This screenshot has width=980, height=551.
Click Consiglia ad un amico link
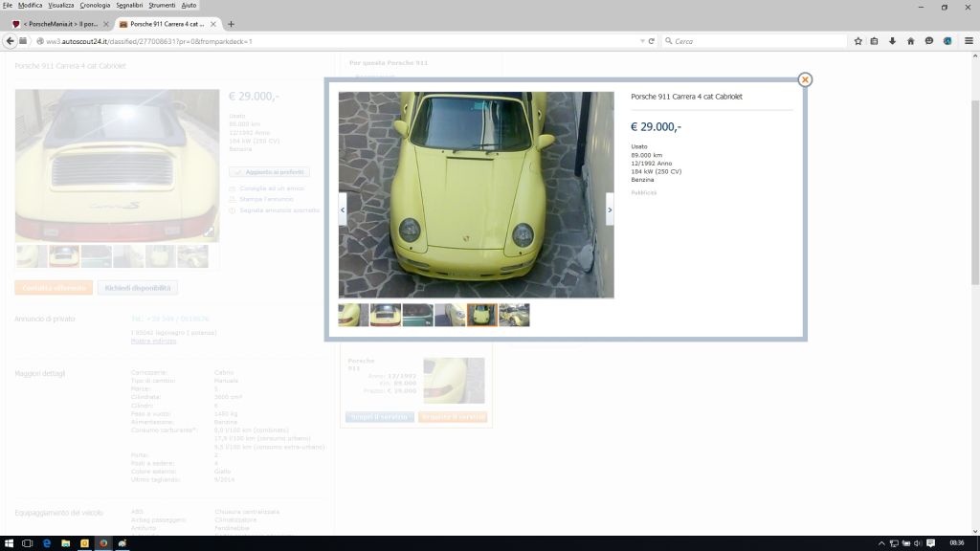(272, 188)
